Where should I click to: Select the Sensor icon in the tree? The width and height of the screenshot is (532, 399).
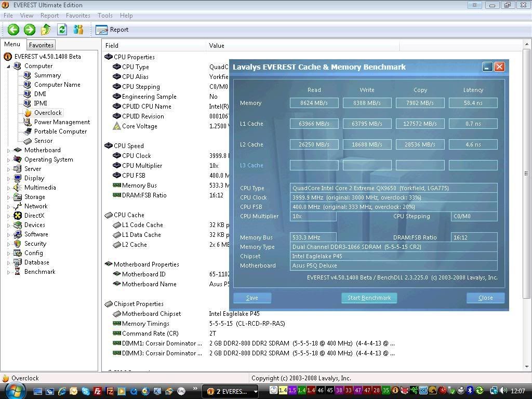coord(28,141)
